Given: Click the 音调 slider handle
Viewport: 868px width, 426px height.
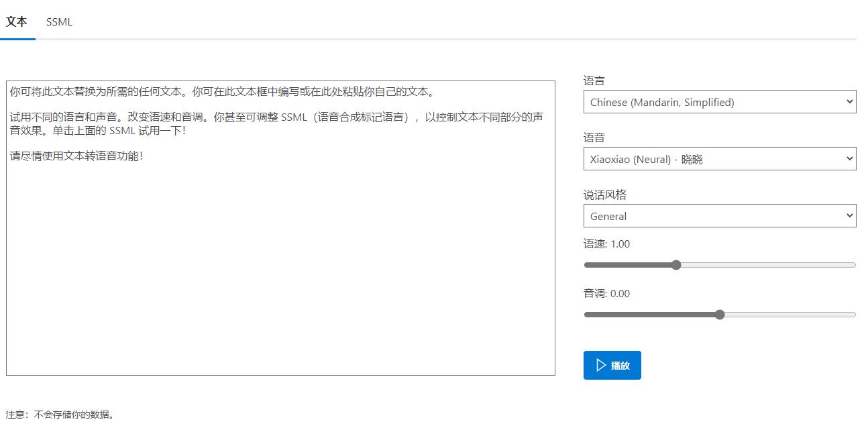Looking at the screenshot, I should pyautogui.click(x=720, y=315).
